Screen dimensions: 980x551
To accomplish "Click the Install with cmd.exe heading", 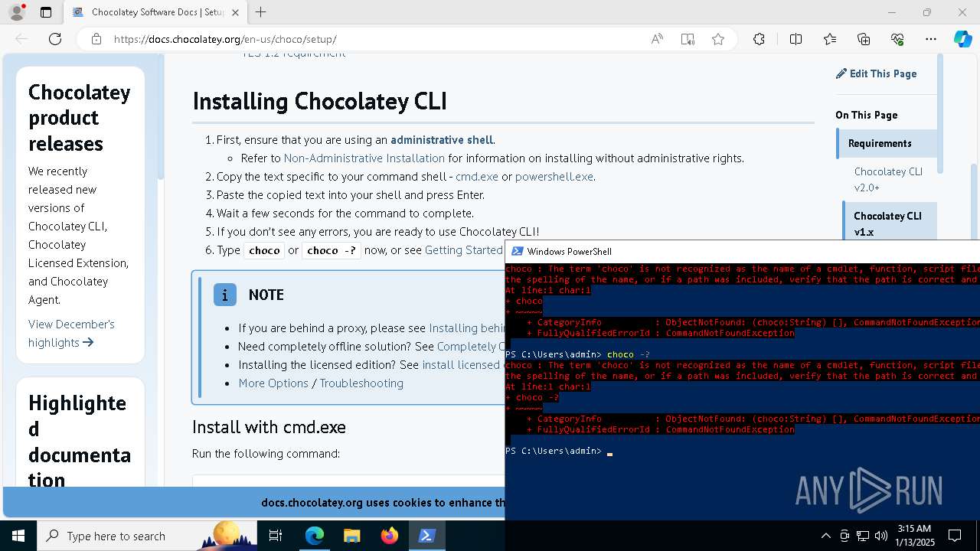I will tap(269, 426).
